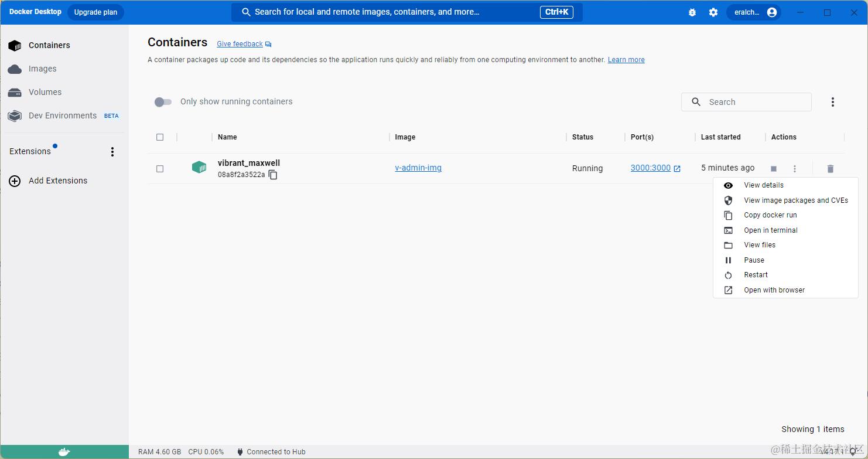Sort by the Image column header
Viewport: 868px width, 459px height.
(405, 137)
